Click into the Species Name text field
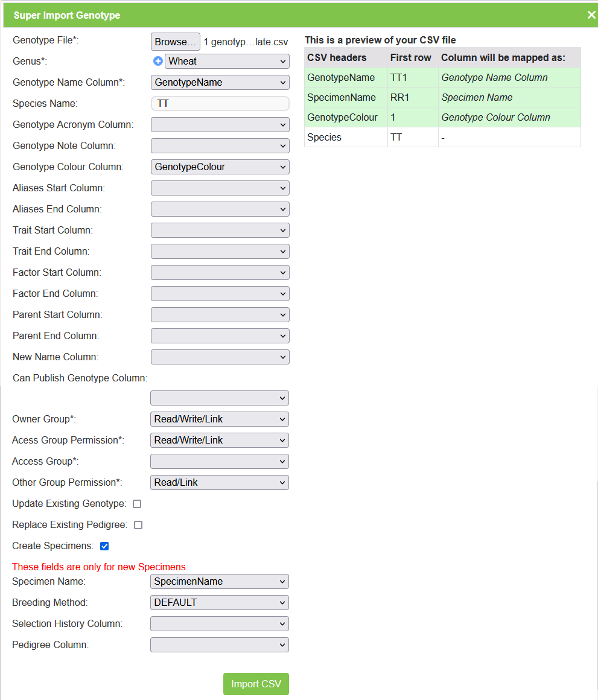Viewport: 598px width, 700px height. (x=220, y=104)
